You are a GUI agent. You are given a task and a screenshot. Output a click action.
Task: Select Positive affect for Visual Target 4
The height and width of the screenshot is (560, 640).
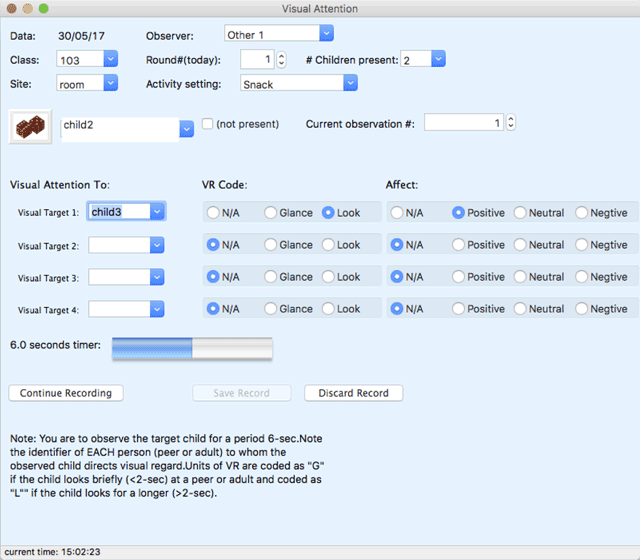(x=459, y=309)
